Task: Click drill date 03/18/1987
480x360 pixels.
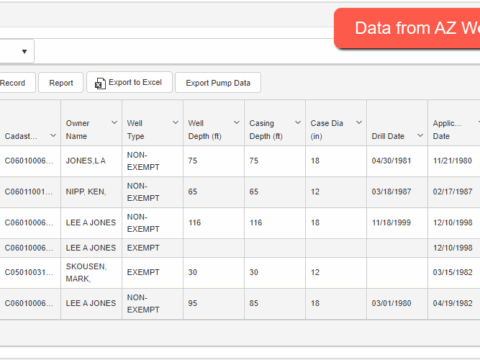Action: point(391,192)
